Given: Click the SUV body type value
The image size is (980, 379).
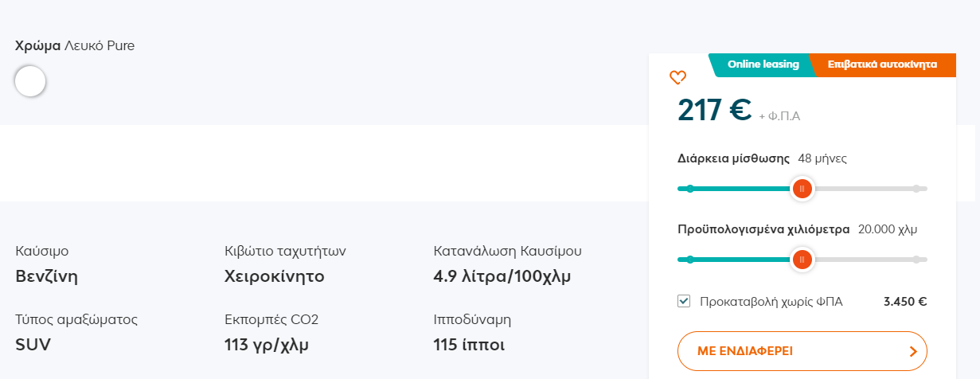Looking at the screenshot, I should 33,346.
